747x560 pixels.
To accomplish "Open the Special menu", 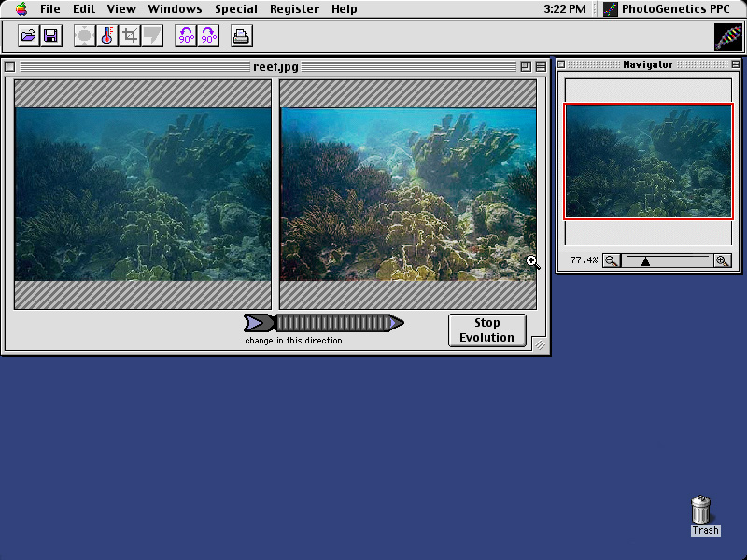I will pos(235,9).
